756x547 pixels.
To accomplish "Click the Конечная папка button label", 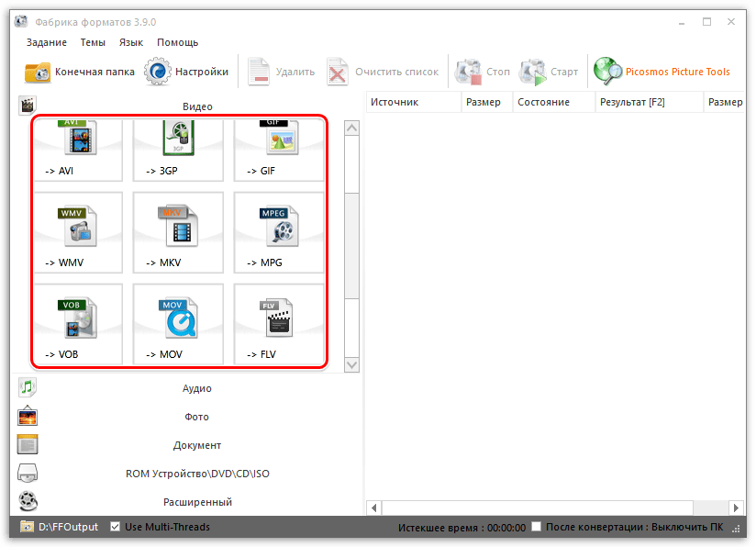I will pos(94,72).
